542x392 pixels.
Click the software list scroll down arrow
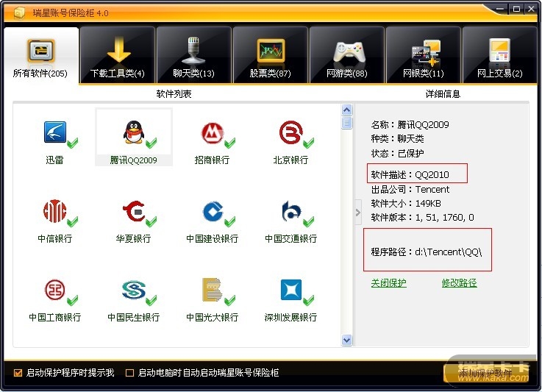click(346, 340)
